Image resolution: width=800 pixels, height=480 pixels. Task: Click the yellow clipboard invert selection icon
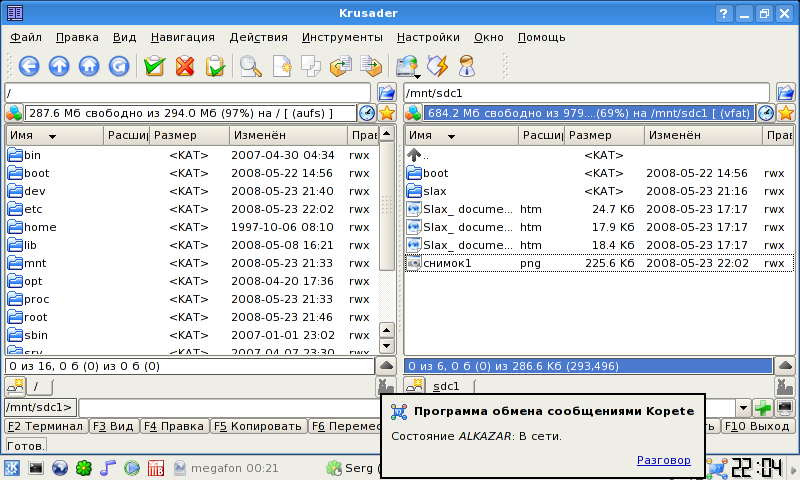coord(215,66)
